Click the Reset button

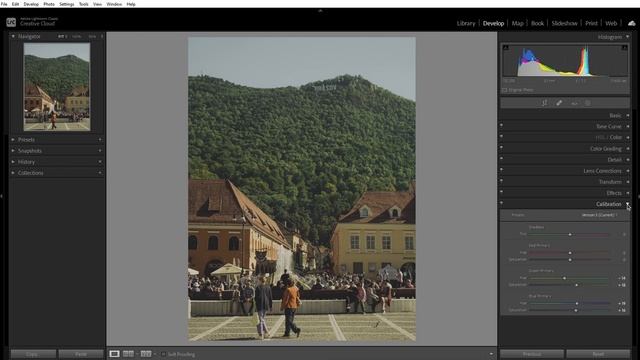(598, 354)
